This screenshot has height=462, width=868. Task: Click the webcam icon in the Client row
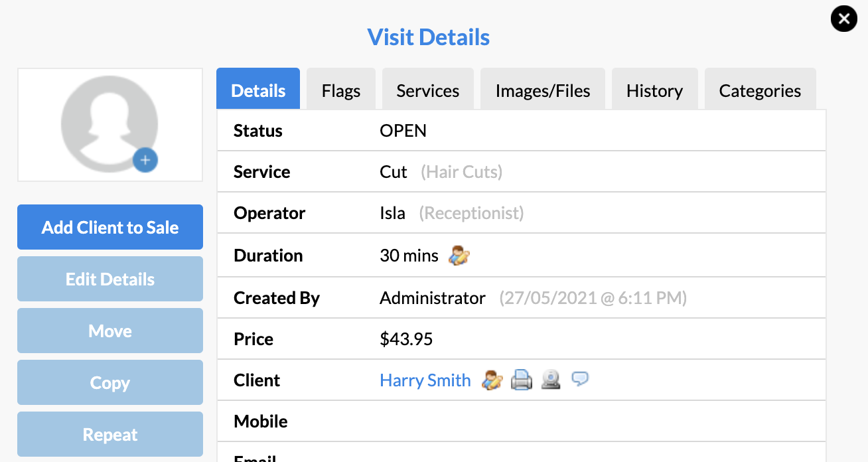[551, 380]
